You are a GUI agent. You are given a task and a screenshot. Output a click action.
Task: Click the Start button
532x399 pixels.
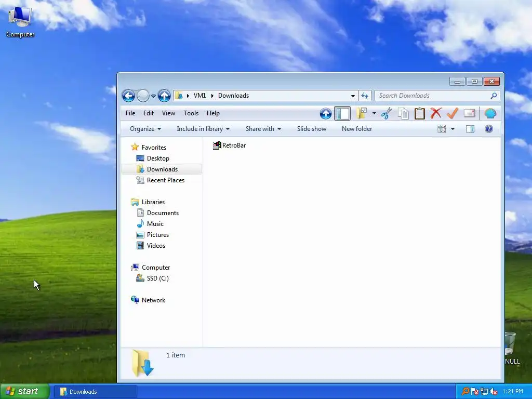pyautogui.click(x=24, y=392)
